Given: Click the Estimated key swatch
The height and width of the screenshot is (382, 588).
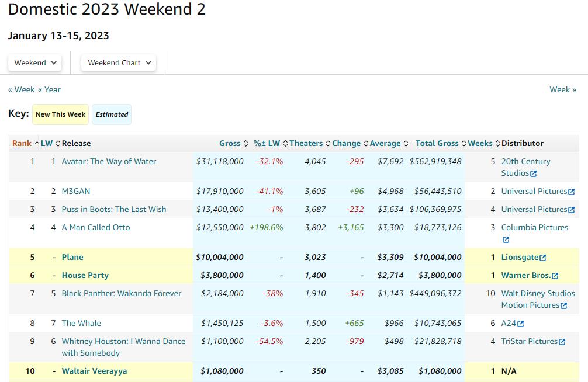Looking at the screenshot, I should coord(112,114).
